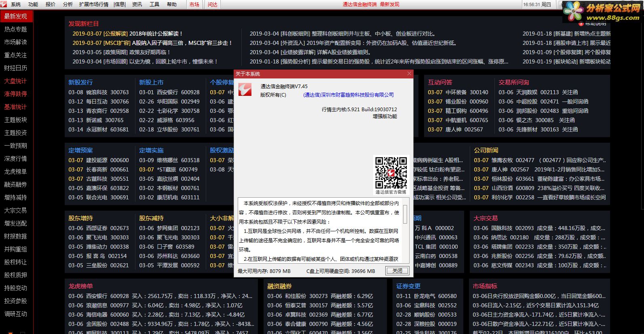The width and height of the screenshot is (644, 334).
Task: Select 重点关注 in the sidebar
Action: 16,55
